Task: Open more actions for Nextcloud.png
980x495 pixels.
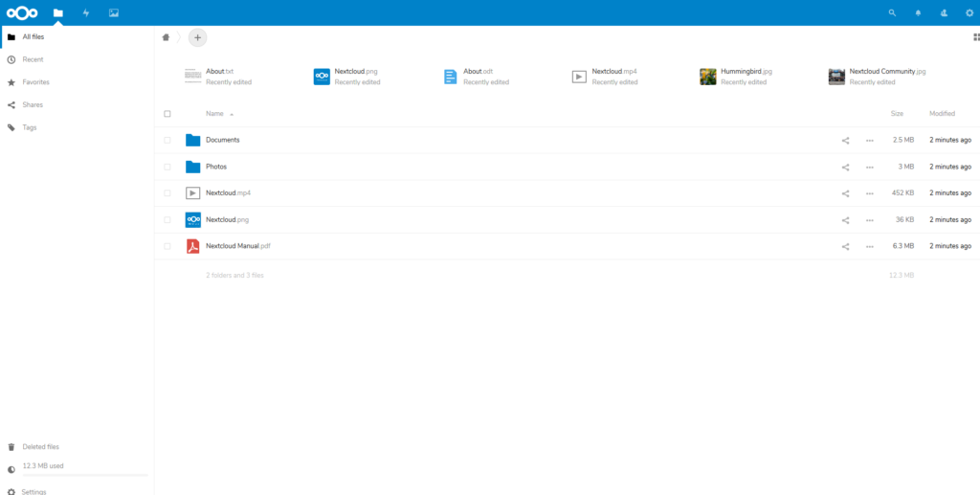Action: pos(869,220)
